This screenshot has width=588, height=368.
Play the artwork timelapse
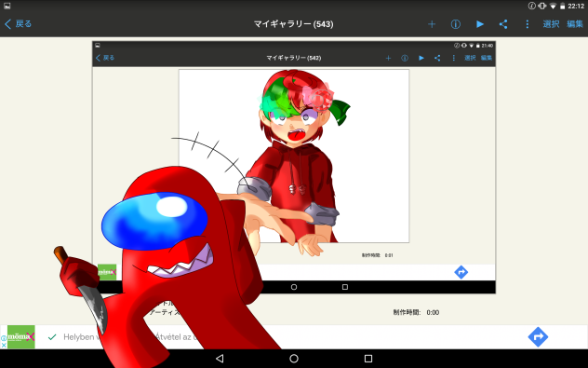pos(480,24)
